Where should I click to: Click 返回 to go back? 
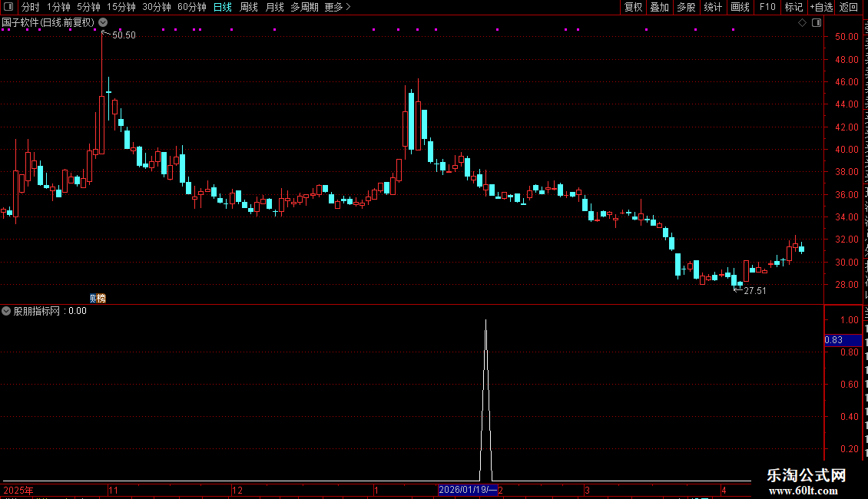(849, 7)
